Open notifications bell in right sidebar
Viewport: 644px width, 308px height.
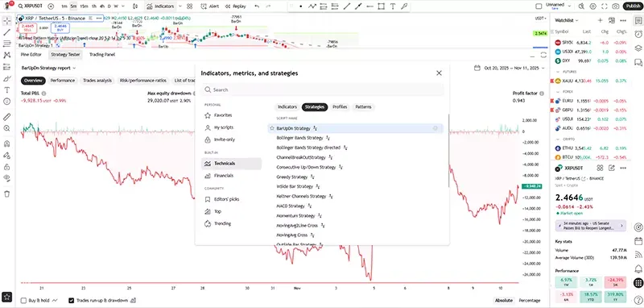click(638, 268)
